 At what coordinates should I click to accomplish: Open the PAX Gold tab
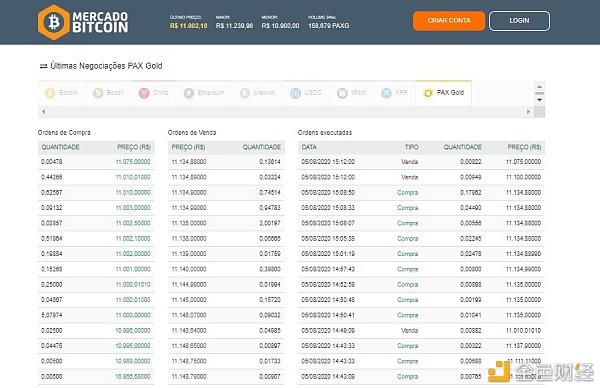click(x=443, y=93)
